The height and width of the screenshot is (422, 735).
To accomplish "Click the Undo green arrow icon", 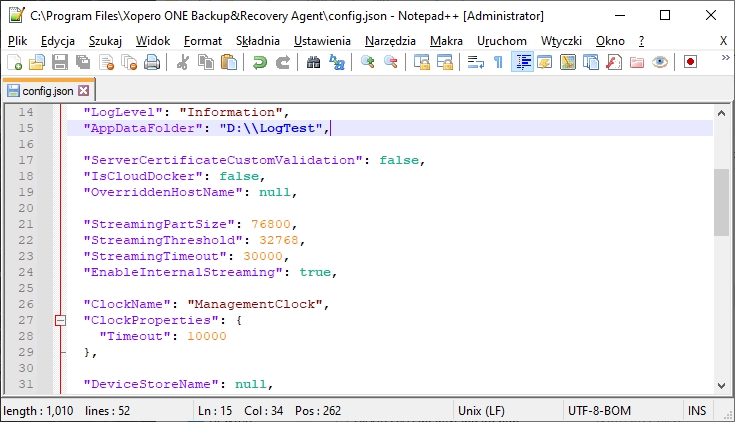I will point(260,62).
